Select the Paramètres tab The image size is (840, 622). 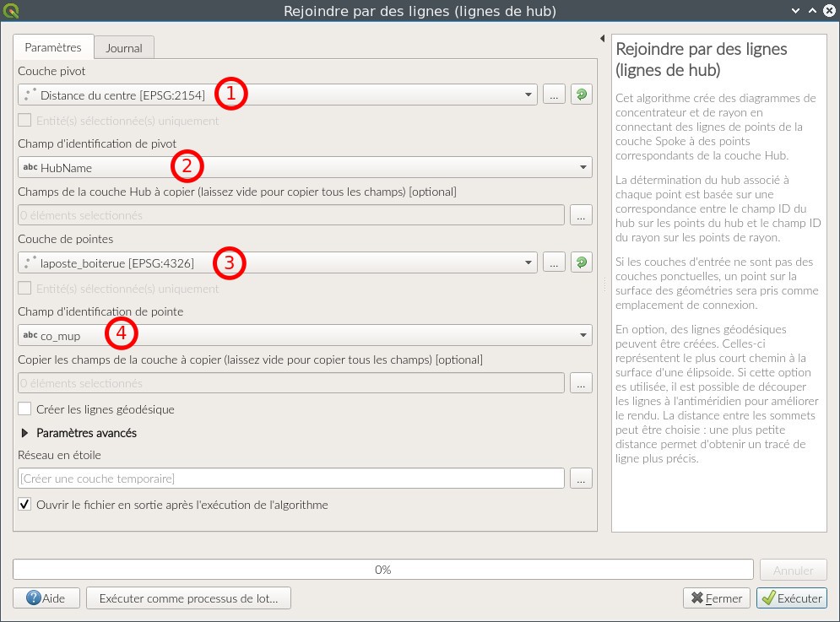[53, 48]
